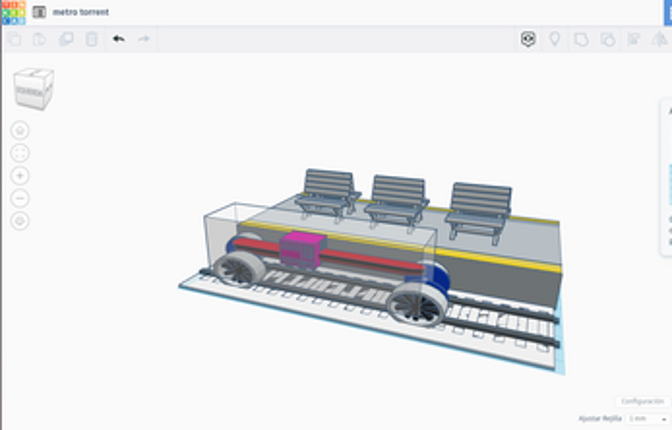
Task: Click the Duplicate and repeat icon
Action: click(66, 39)
